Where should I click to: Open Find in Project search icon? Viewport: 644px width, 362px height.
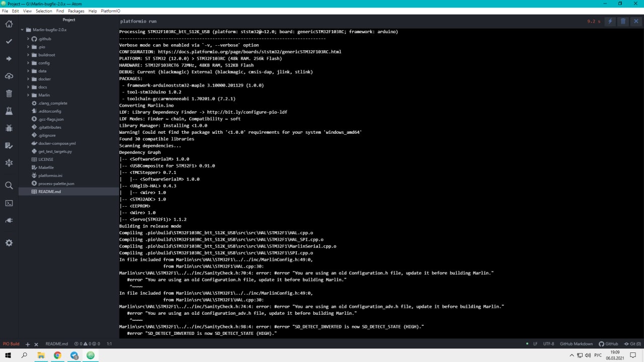pos(9,186)
